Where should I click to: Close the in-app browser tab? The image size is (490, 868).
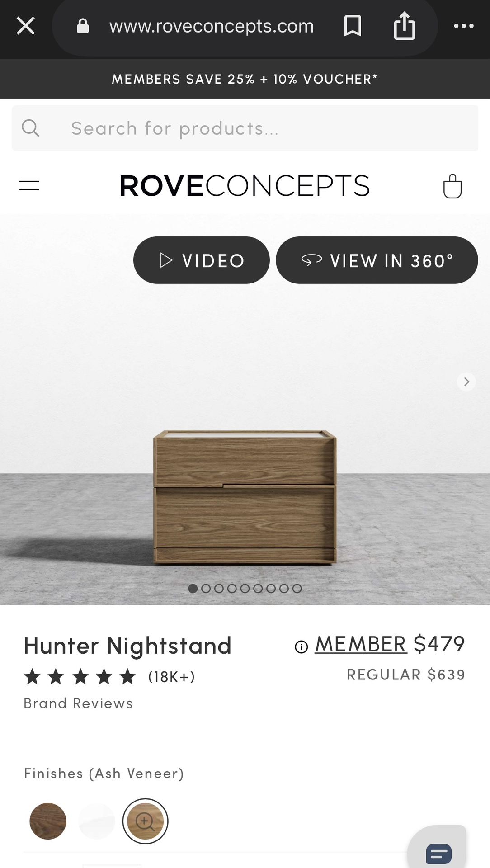tap(26, 26)
